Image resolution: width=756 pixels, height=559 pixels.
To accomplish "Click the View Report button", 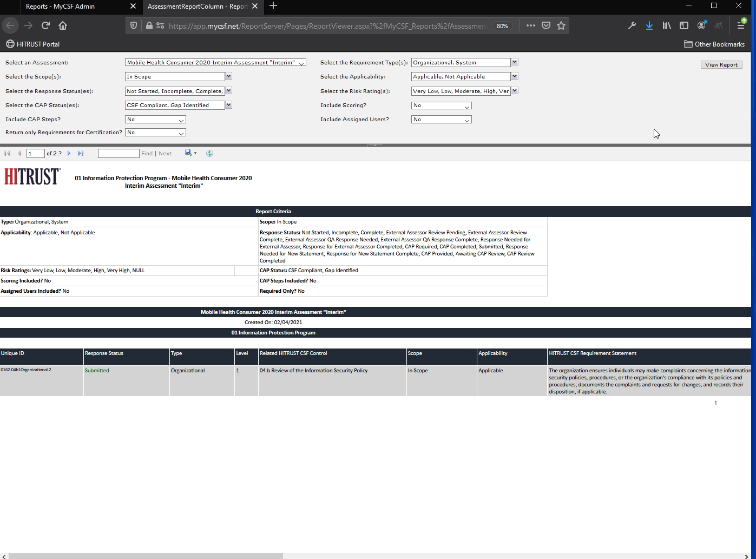I will coord(721,64).
